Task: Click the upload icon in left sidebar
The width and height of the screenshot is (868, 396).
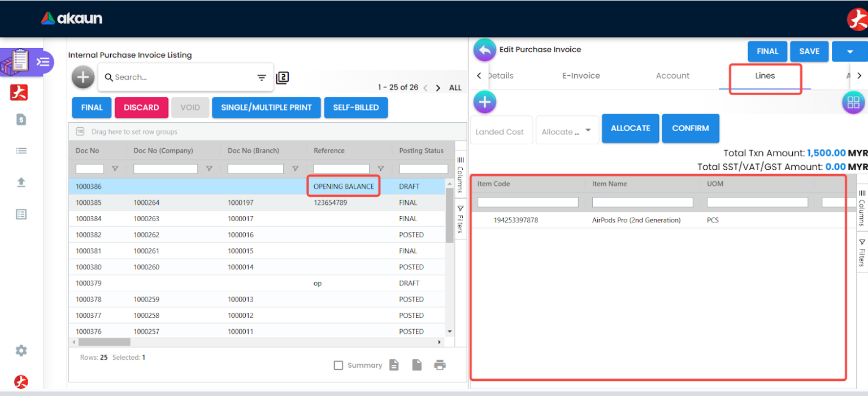Action: click(21, 182)
